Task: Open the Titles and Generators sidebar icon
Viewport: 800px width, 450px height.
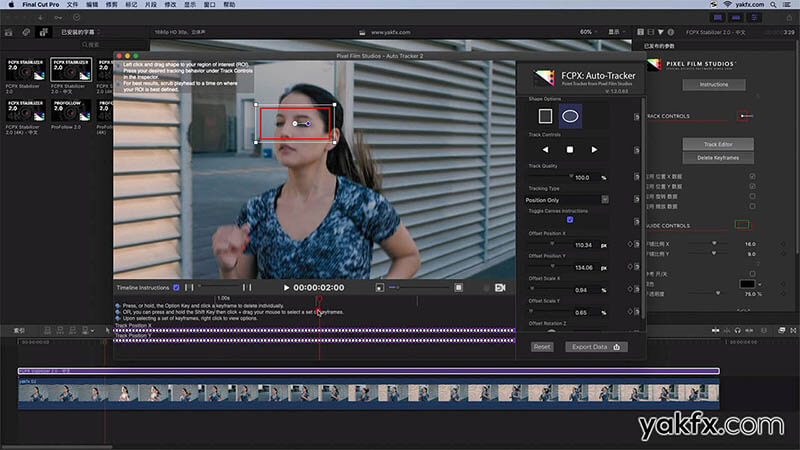Action: [x=43, y=32]
